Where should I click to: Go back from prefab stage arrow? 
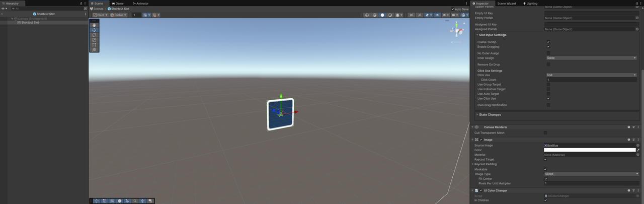[x=2, y=14]
